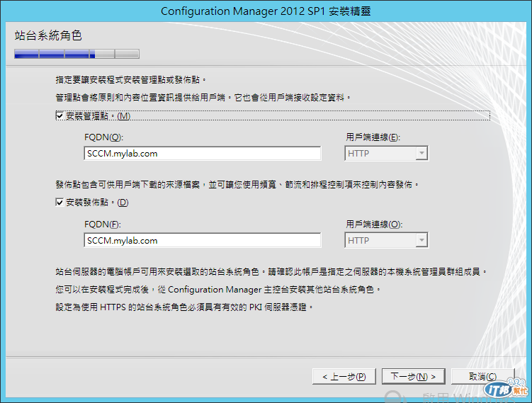Screen dimensions: 532x403
Task: Click the line starting 指定要讓安裝程式安裝管理點
Action: (x=130, y=80)
